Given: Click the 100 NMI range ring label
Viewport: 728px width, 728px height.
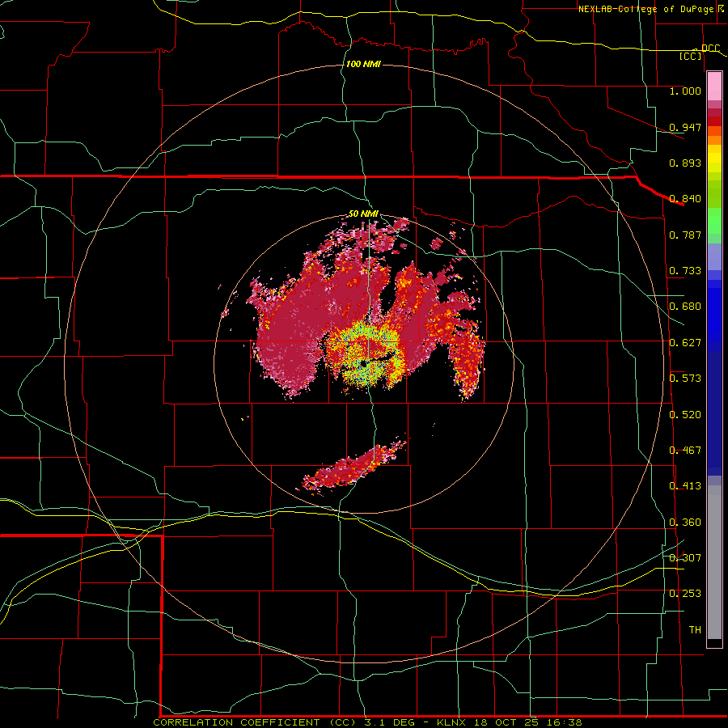Looking at the screenshot, I should pyautogui.click(x=363, y=64).
